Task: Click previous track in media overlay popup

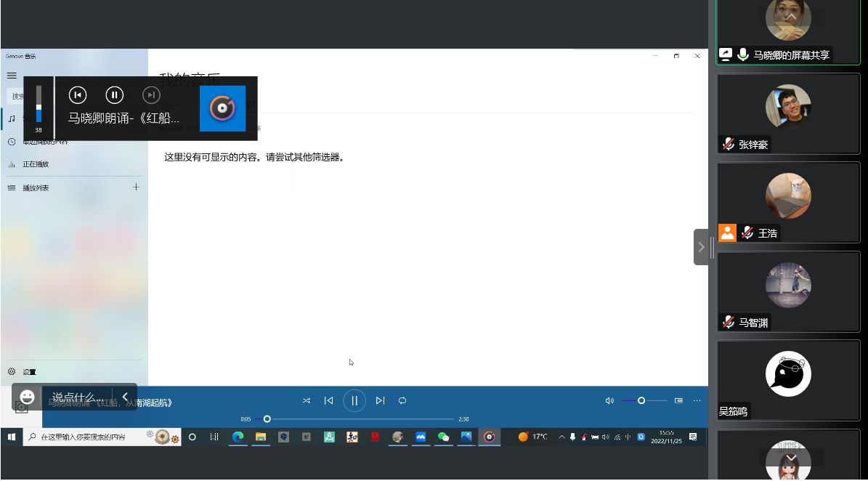Action: [x=78, y=94]
